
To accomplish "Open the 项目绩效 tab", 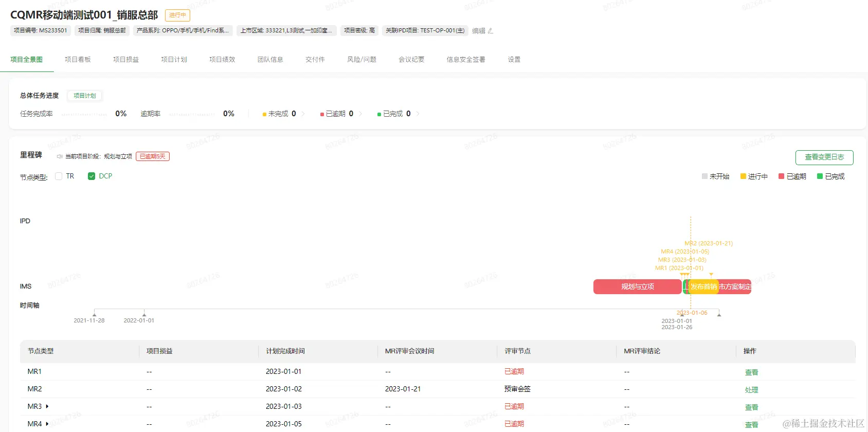I will tap(222, 60).
